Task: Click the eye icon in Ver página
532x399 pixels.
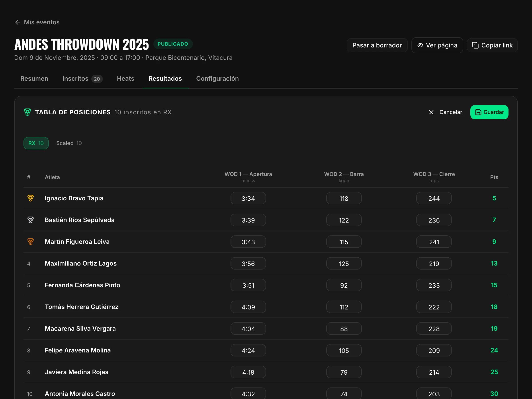Action: (x=420, y=45)
